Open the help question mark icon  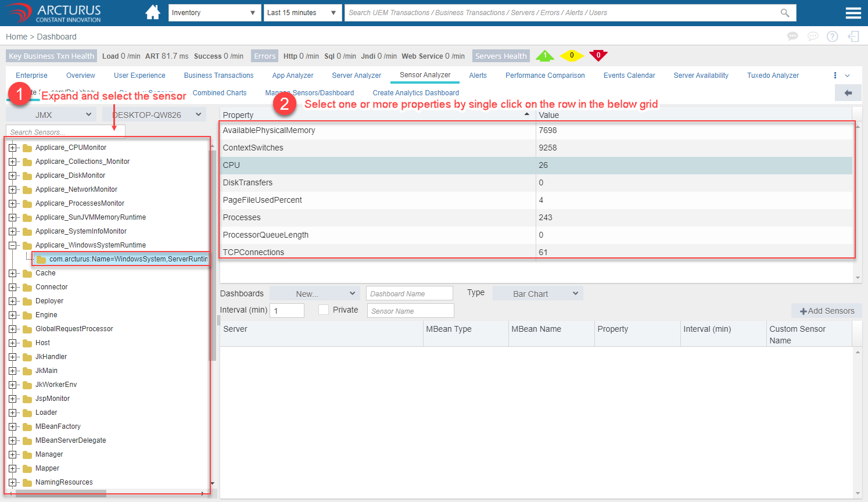(832, 37)
